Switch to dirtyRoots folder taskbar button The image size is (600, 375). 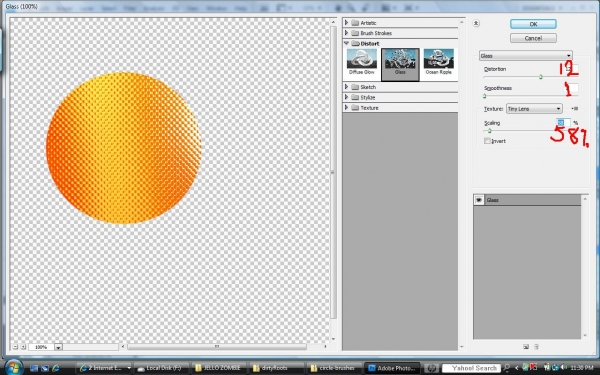click(277, 368)
